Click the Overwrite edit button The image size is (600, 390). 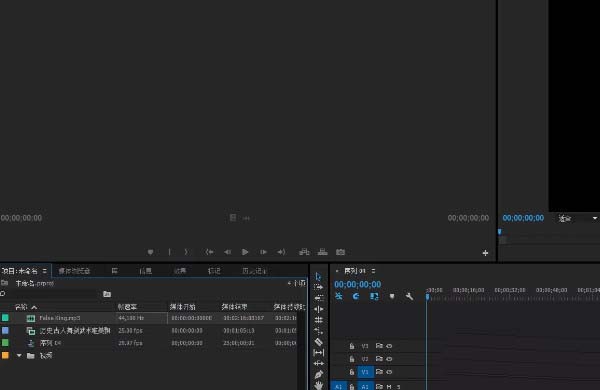coord(323,252)
